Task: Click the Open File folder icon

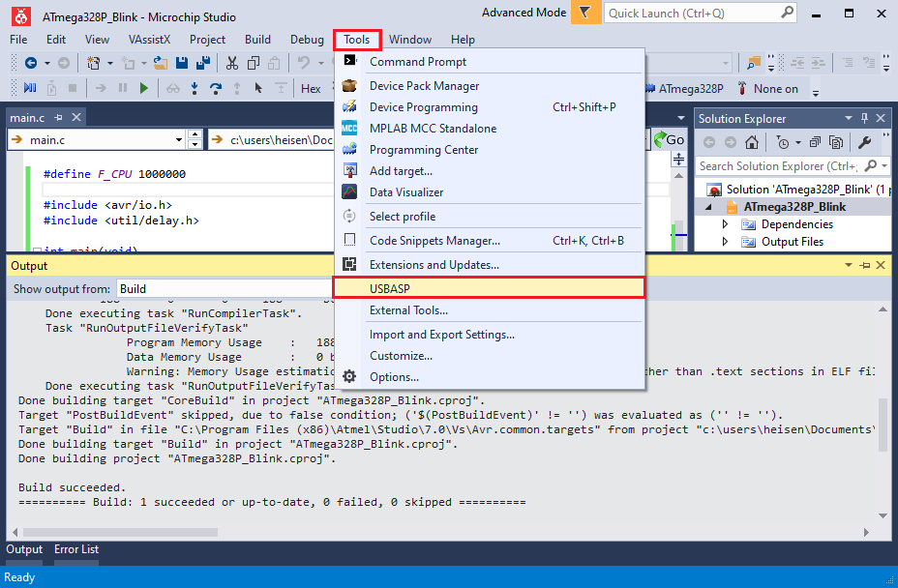Action: click(161, 63)
